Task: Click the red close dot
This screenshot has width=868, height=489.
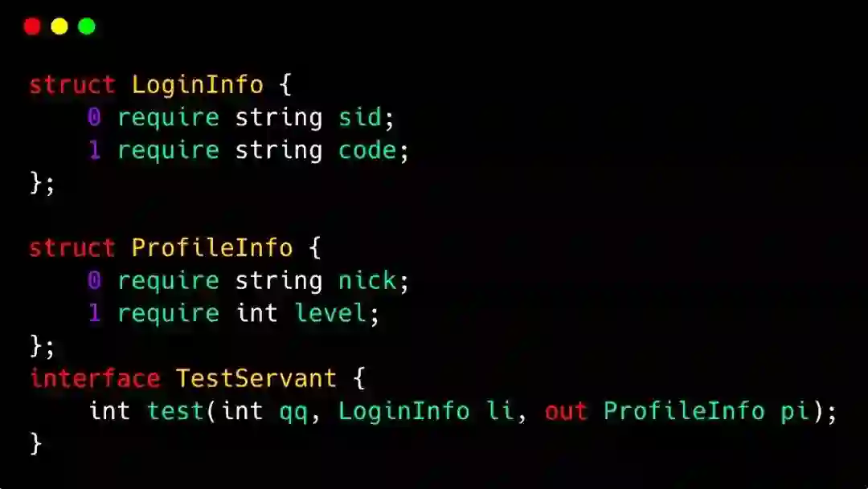Action: click(32, 26)
